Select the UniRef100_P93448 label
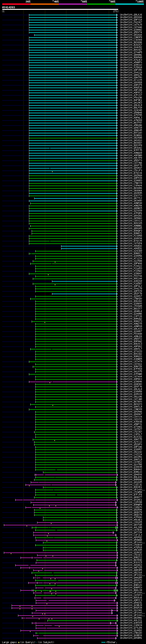The height and width of the screenshot is (644, 146). (131, 334)
